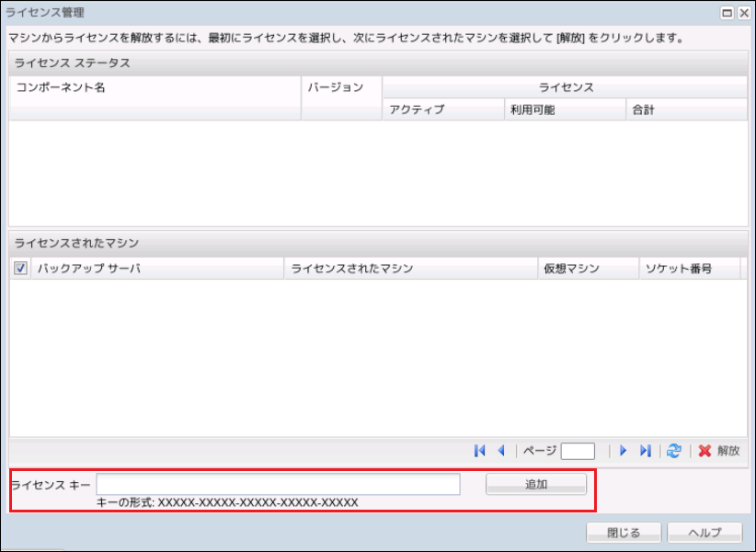756x552 pixels.
Task: Click the ページ number input box
Action: 578,451
